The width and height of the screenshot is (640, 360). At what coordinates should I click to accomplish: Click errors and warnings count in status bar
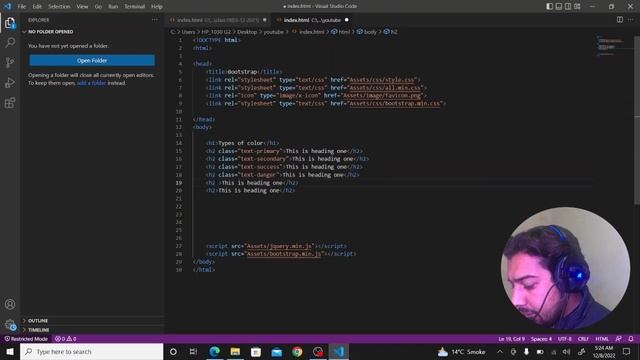(65, 339)
